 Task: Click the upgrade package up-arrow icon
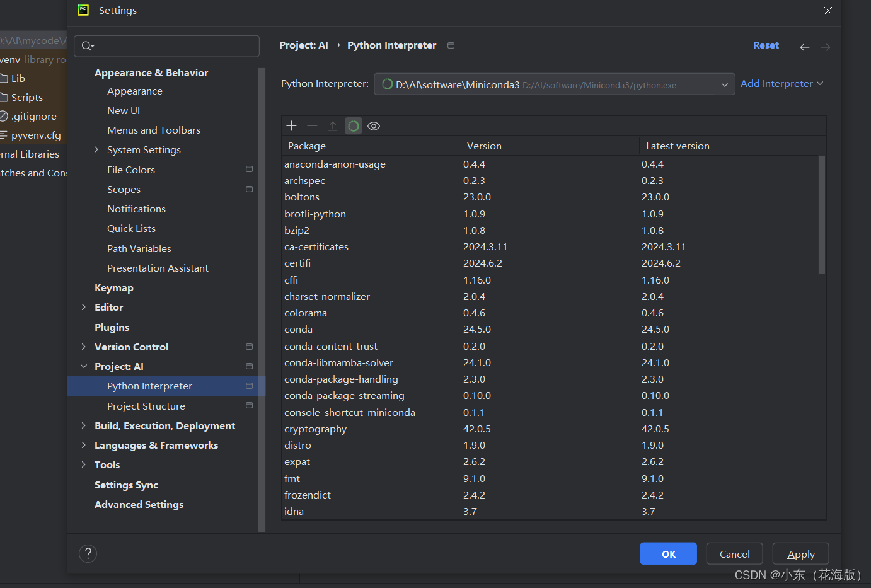(x=333, y=126)
